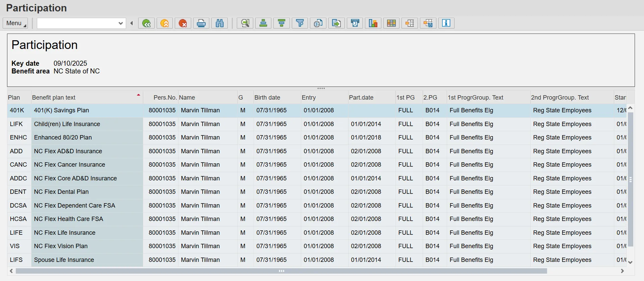The height and width of the screenshot is (281, 644).
Task: Click the horizontal scrollbar thumb
Action: (281, 271)
